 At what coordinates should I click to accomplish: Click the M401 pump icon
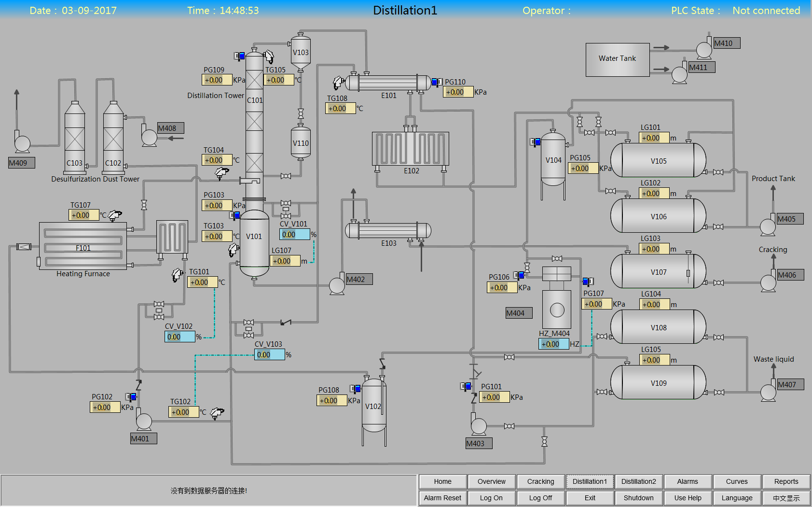point(143,421)
